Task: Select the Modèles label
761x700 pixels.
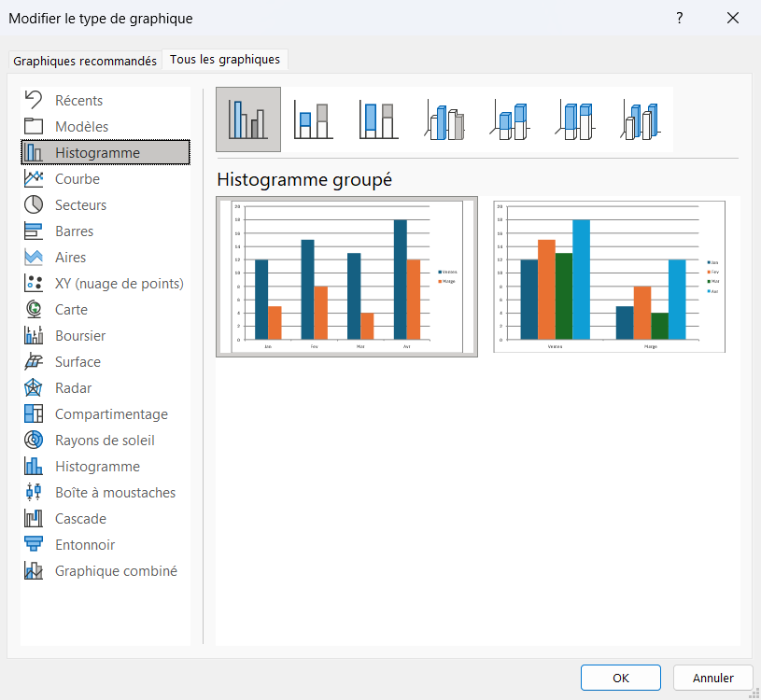Action: pos(81,127)
